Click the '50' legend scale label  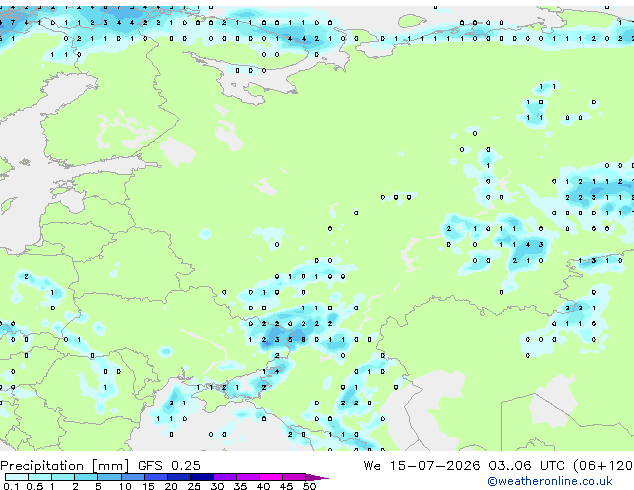(309, 486)
